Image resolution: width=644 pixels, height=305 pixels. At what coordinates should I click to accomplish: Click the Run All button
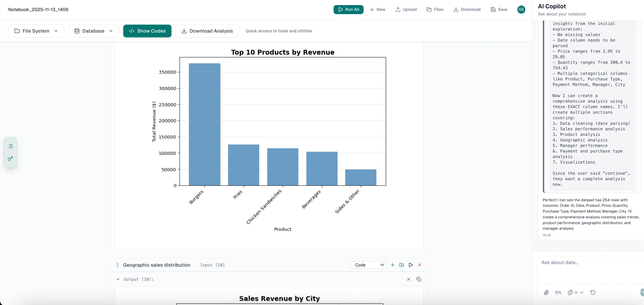[348, 9]
